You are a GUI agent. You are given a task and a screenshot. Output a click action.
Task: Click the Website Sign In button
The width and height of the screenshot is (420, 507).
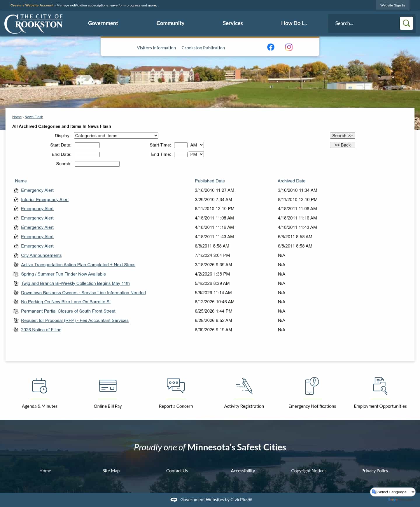(393, 5)
